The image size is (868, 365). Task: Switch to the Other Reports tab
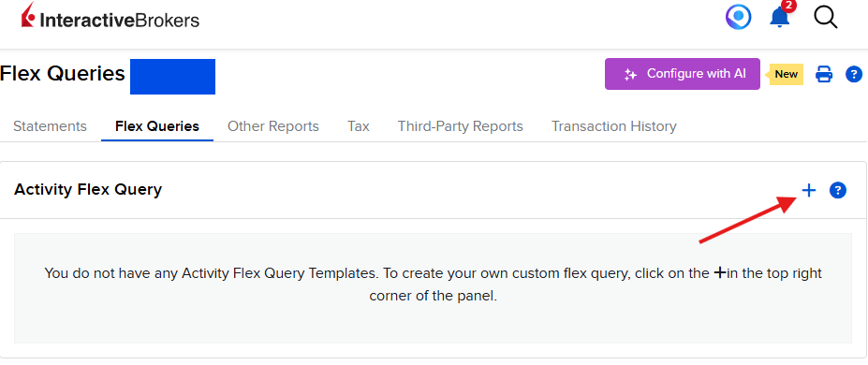click(272, 126)
